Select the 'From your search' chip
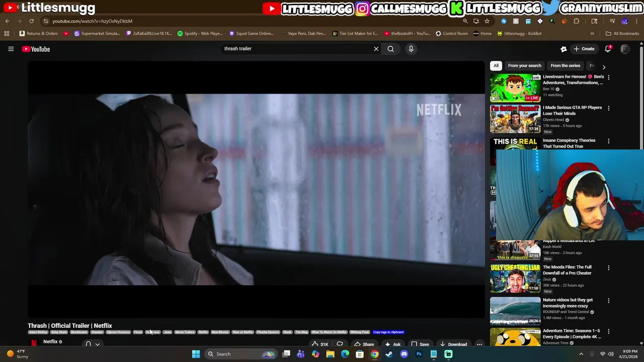644x362 pixels. [x=525, y=65]
